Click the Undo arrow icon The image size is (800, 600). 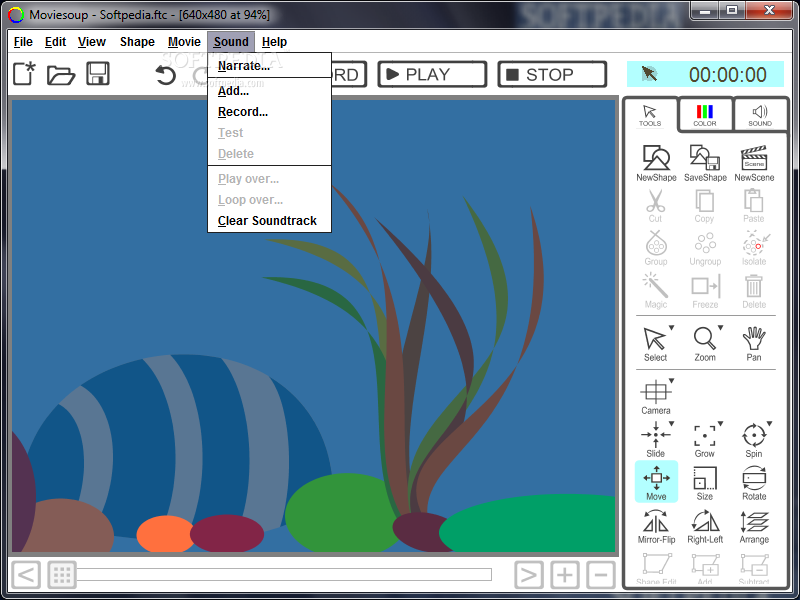pyautogui.click(x=165, y=75)
